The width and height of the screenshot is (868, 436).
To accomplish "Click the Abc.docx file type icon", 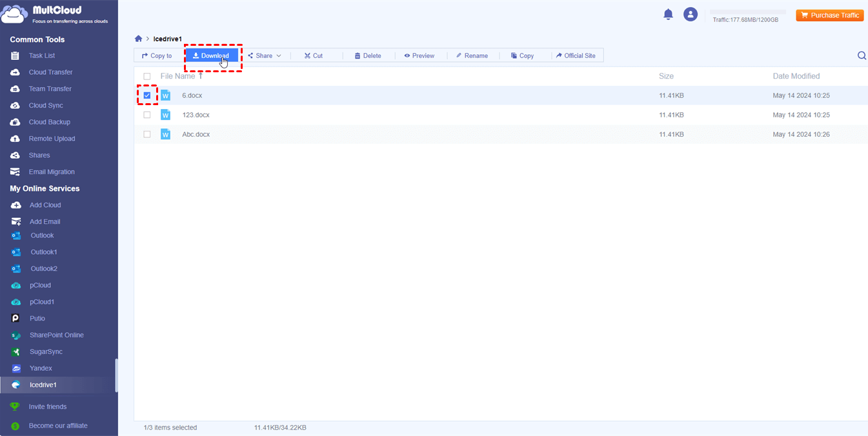I will click(x=165, y=134).
